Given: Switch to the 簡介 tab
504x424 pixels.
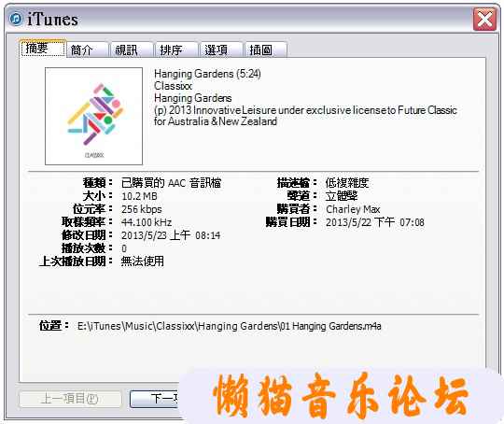Looking at the screenshot, I should coord(87,49).
